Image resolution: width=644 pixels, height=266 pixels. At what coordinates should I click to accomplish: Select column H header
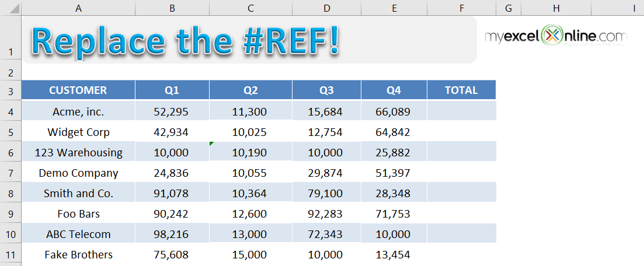pyautogui.click(x=556, y=8)
